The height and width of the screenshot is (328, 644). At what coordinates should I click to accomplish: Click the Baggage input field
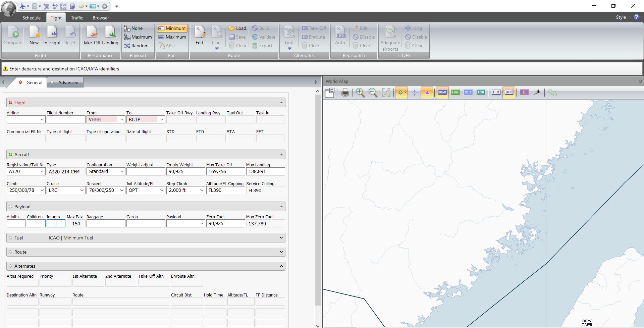coord(106,223)
